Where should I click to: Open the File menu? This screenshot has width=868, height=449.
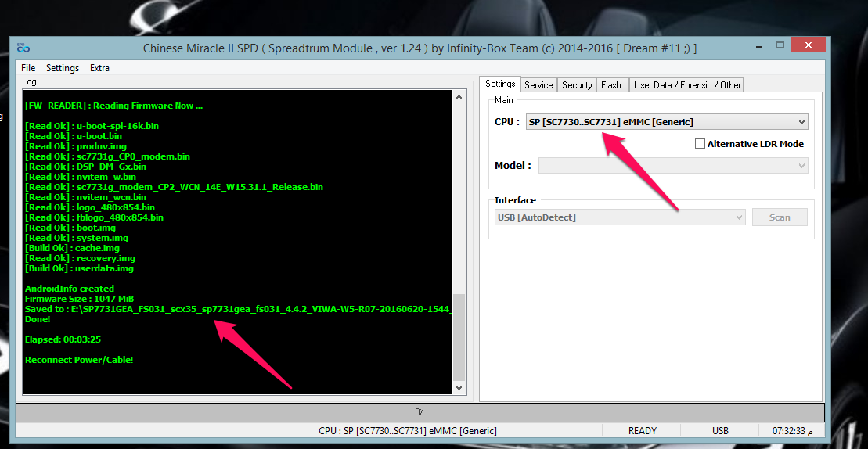point(28,68)
